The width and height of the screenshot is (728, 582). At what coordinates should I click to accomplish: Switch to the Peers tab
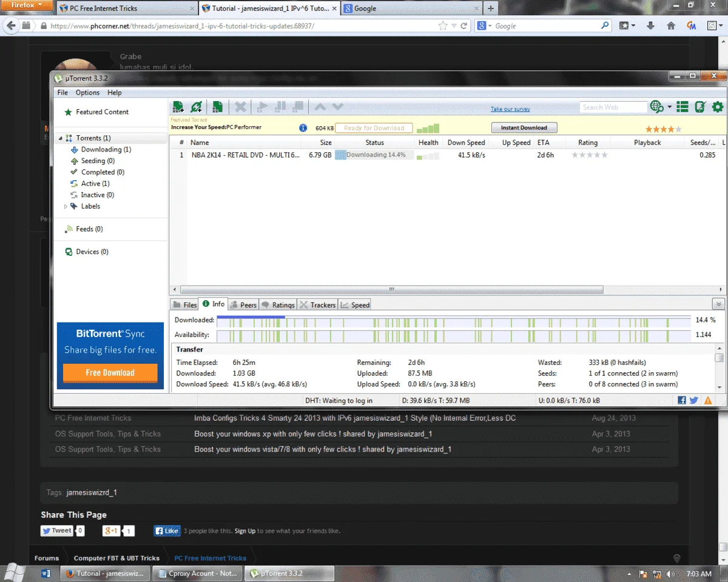[x=243, y=305]
